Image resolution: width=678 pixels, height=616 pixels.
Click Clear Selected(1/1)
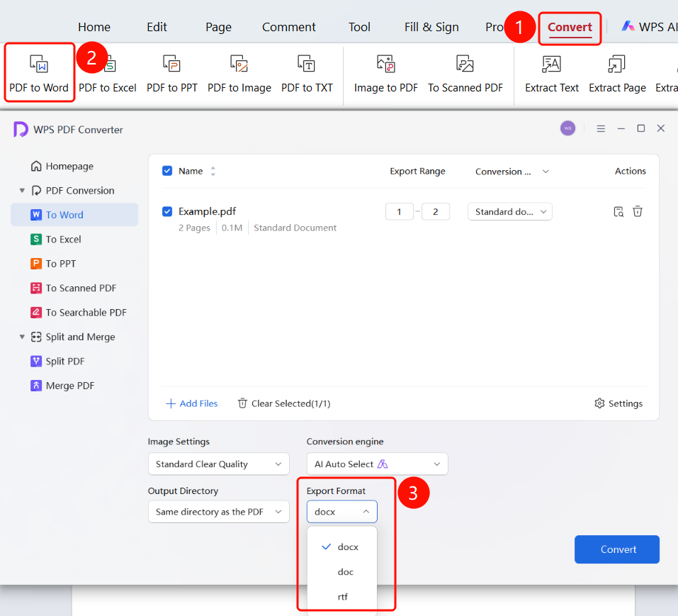[284, 403]
